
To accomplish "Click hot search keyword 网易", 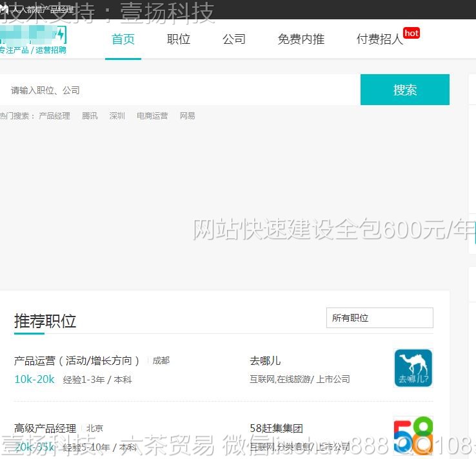I will click(187, 116).
